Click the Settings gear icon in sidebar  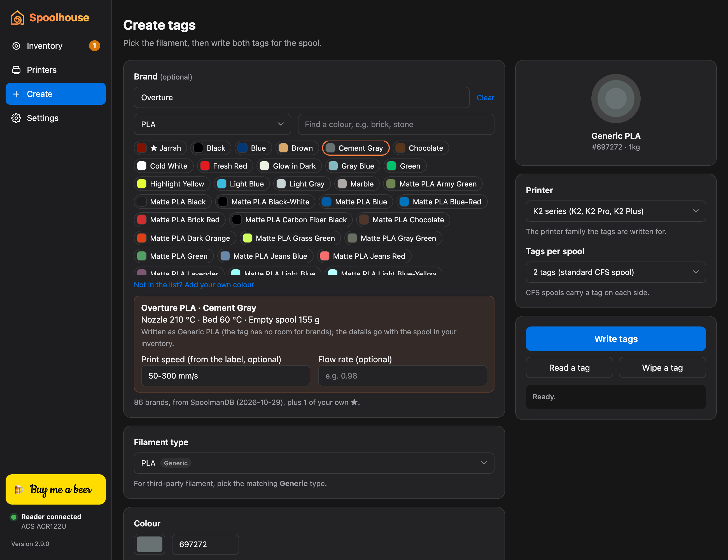(16, 118)
